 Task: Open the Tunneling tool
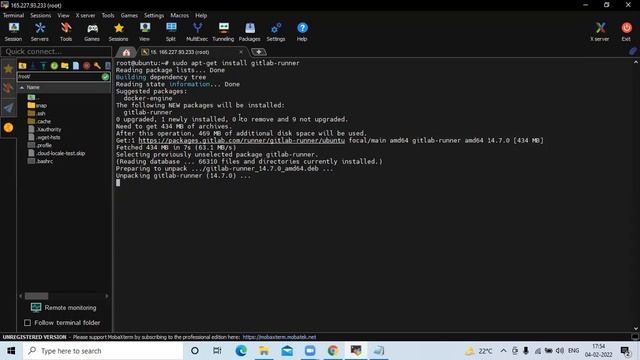click(x=223, y=32)
